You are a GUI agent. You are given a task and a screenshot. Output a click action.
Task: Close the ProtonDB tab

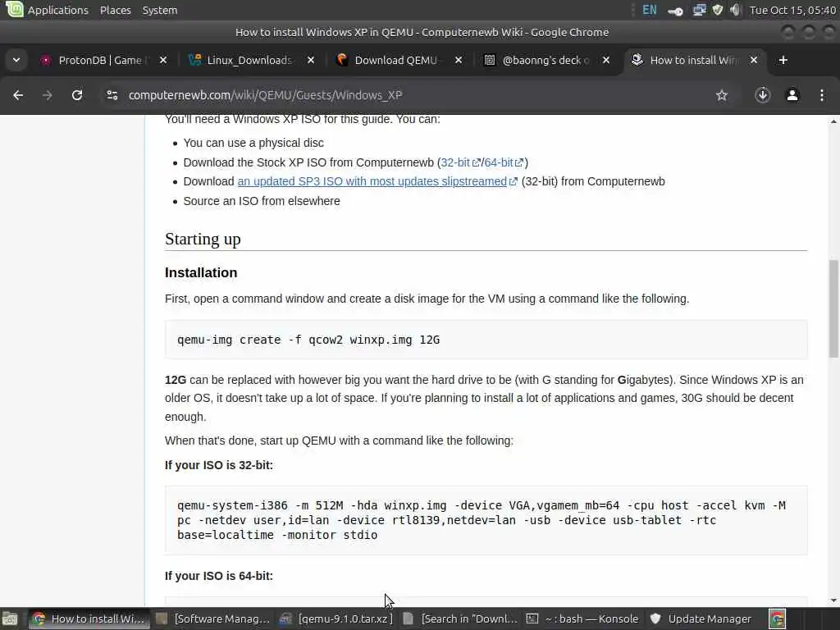click(163, 60)
